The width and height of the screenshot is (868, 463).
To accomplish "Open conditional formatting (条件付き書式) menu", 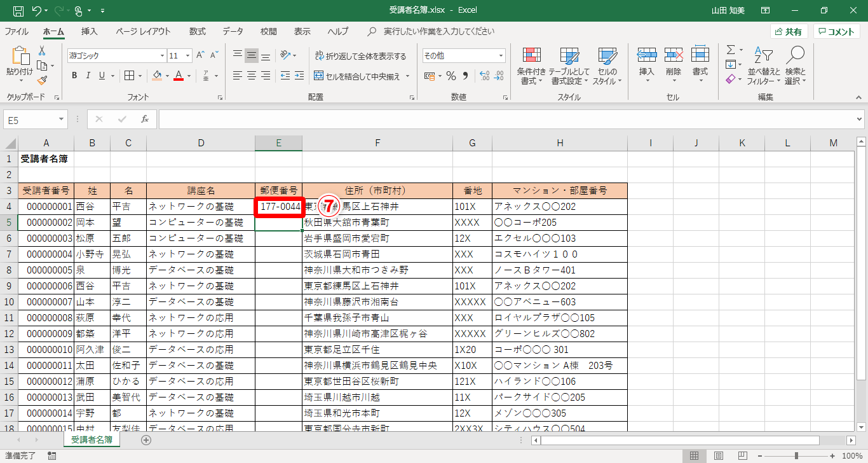I will tap(531, 66).
